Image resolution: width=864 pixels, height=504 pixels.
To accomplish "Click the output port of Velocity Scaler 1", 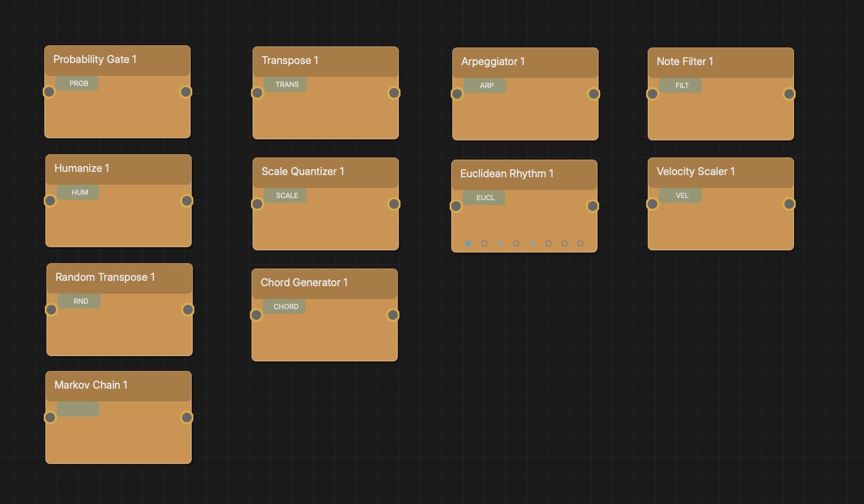I will pyautogui.click(x=789, y=204).
